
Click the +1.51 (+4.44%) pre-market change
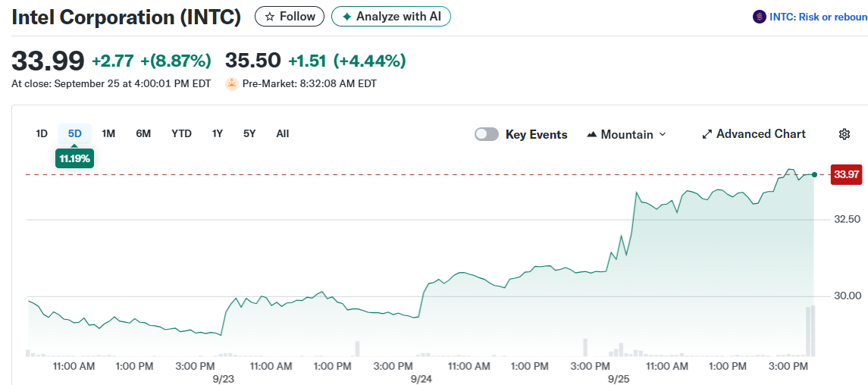tap(347, 61)
